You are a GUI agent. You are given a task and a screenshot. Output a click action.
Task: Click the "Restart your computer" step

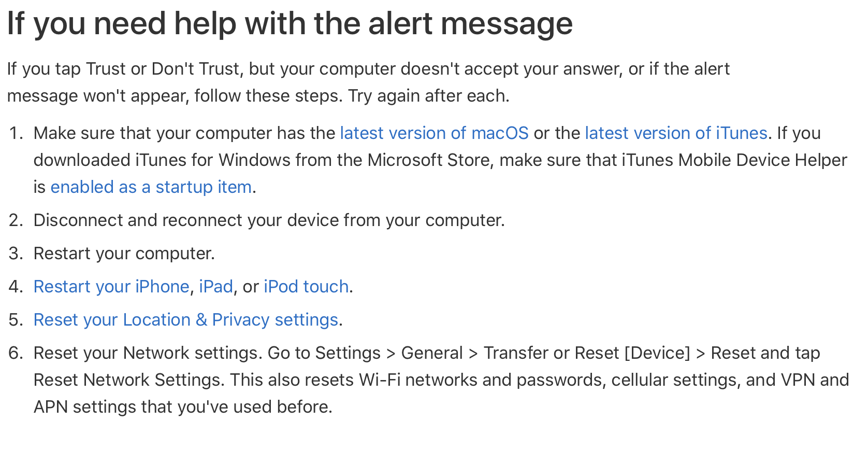tap(124, 254)
